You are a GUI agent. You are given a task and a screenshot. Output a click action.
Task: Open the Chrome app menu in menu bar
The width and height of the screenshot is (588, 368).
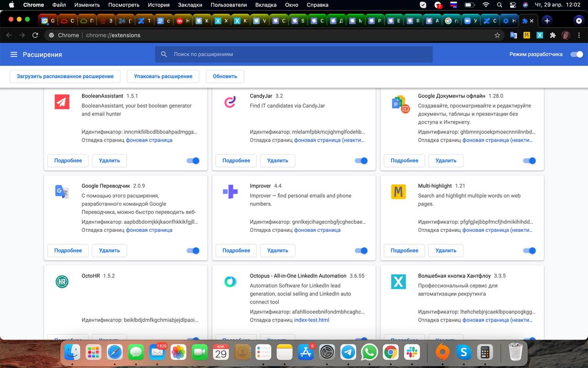click(34, 5)
